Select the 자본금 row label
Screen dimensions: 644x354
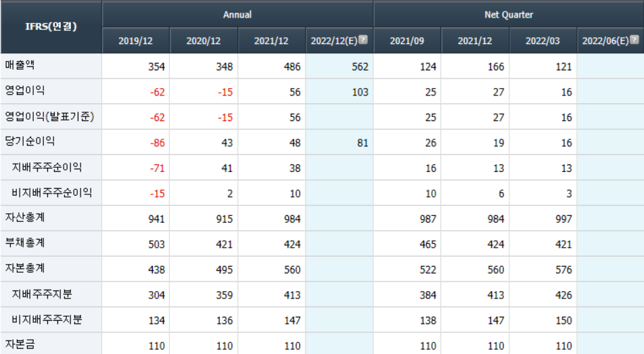point(20,344)
